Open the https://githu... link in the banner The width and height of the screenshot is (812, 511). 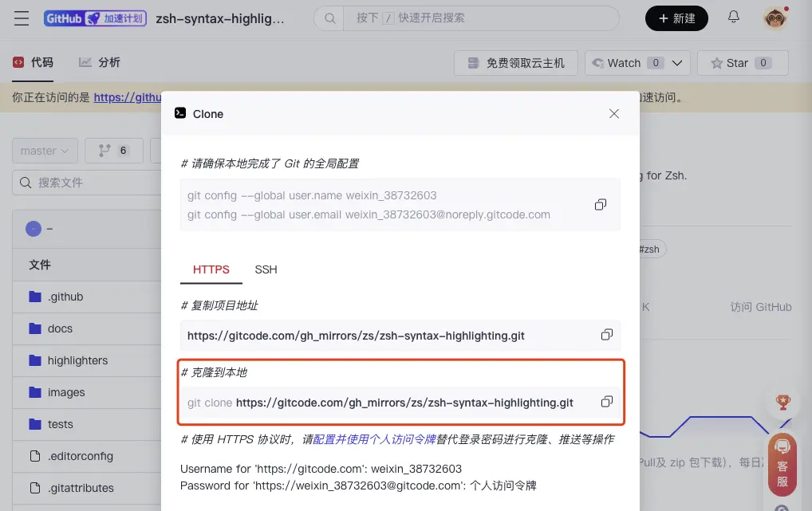pyautogui.click(x=128, y=97)
